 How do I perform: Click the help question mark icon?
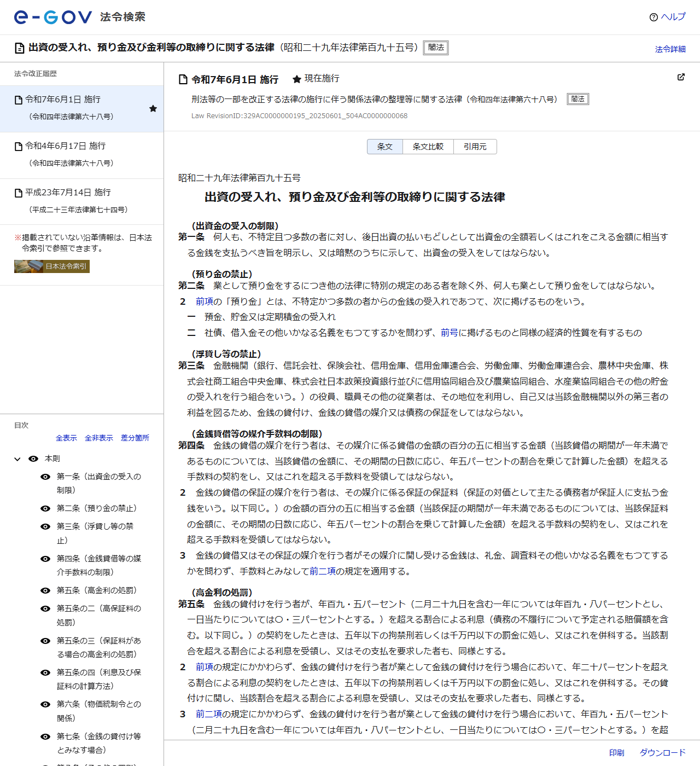click(654, 18)
